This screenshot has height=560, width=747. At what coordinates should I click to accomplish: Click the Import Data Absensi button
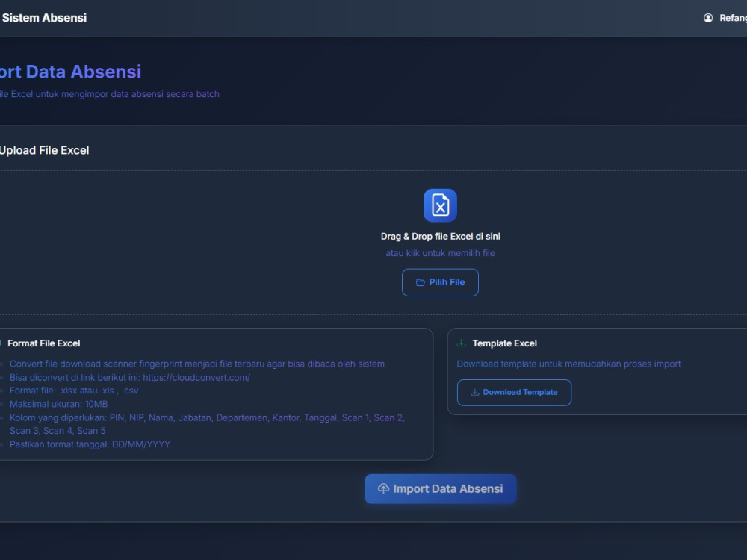point(440,488)
